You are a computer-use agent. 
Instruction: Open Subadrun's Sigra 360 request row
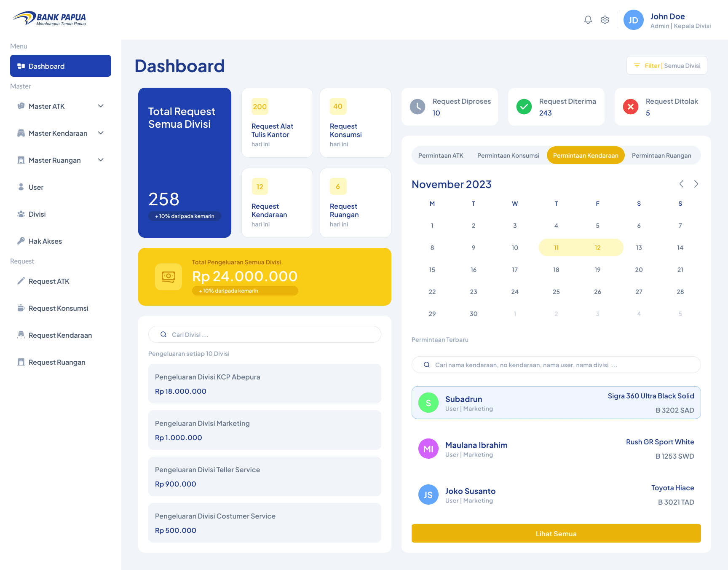click(556, 403)
